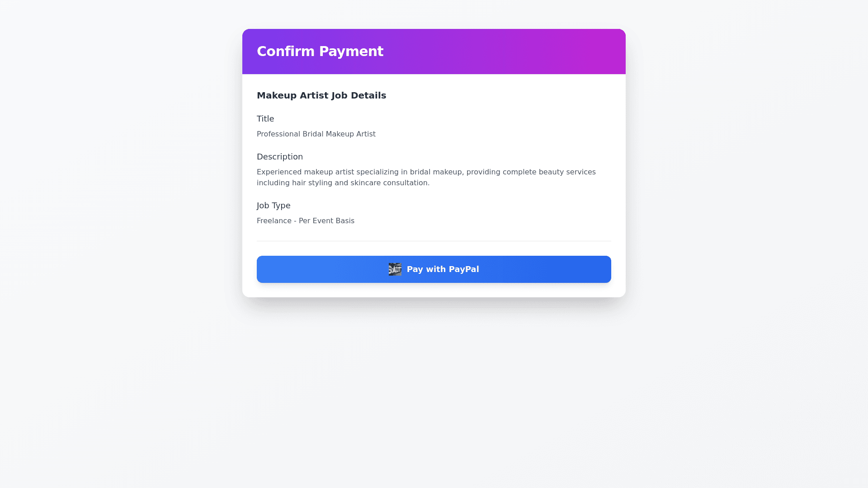Click the words hair styling in description
This screenshot has width=868, height=488.
point(312,183)
